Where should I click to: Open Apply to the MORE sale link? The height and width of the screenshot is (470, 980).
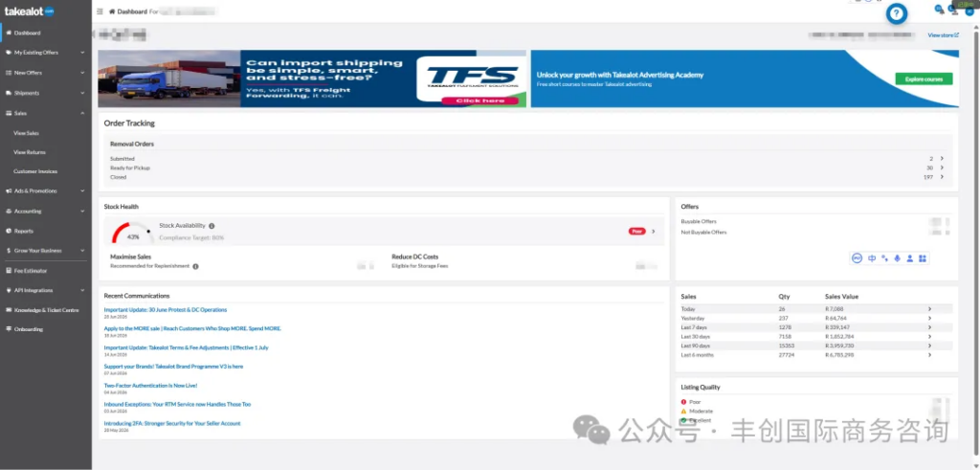(x=192, y=328)
